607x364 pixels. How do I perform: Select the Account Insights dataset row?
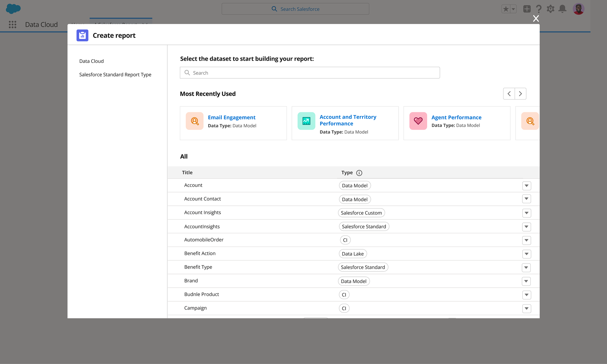click(x=353, y=213)
